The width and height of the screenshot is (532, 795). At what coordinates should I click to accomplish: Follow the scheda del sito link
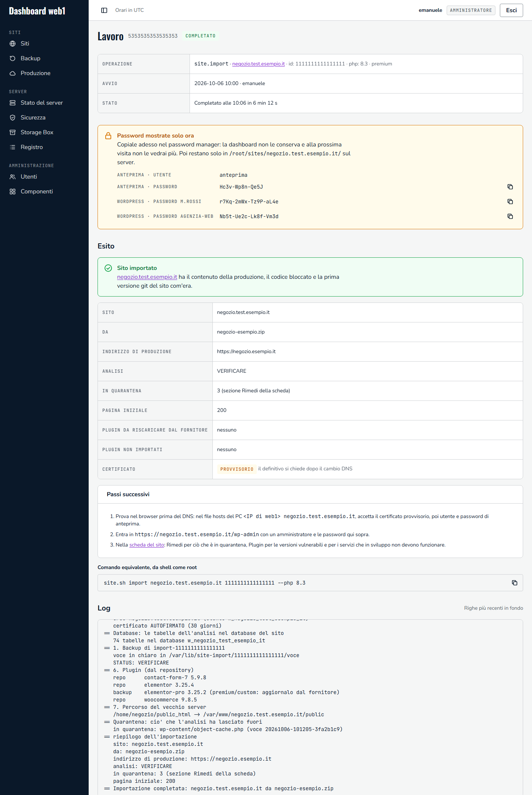point(147,545)
